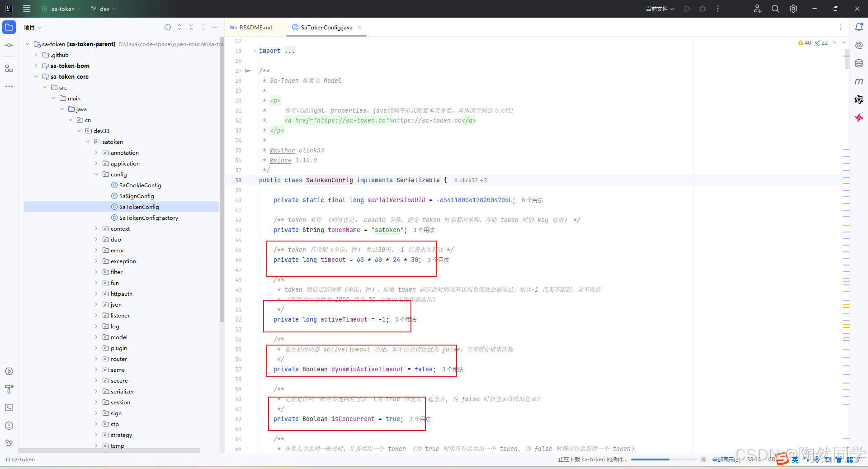Collapse the sa-token-core module
The image size is (868, 469).
coord(36,76)
